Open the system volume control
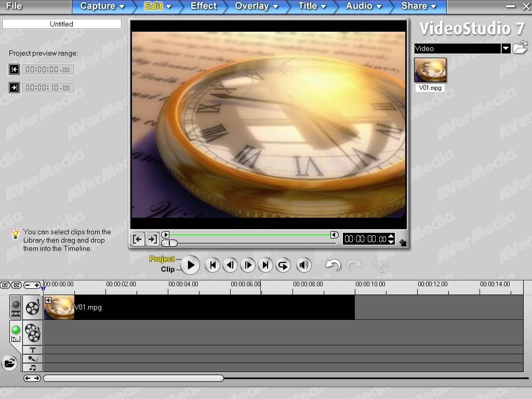Screen dimensions: 532x399 click(x=304, y=265)
